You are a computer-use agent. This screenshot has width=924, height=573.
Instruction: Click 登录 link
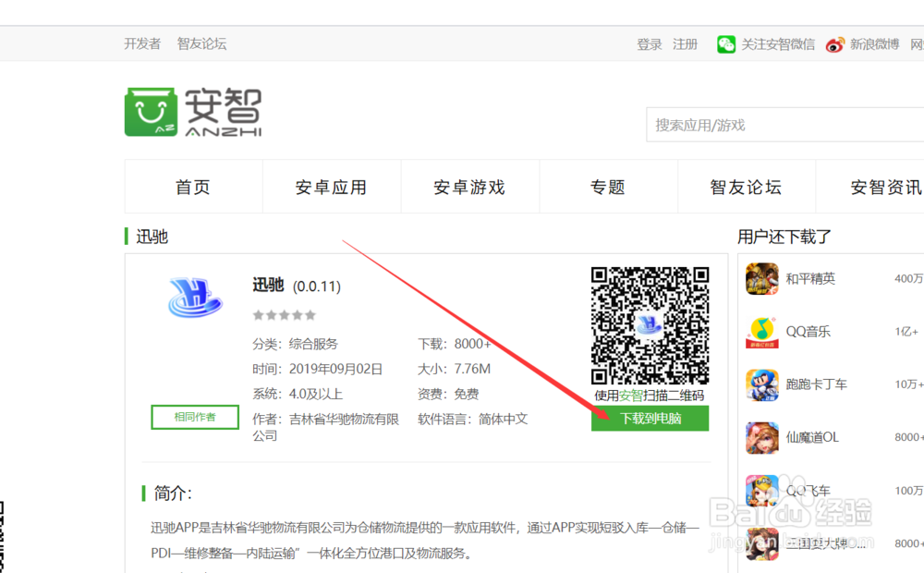(650, 44)
